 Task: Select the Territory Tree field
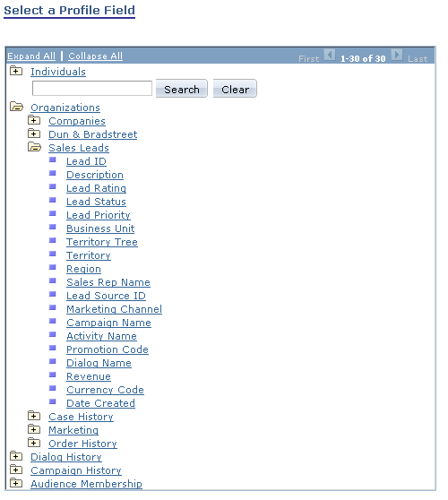point(102,242)
